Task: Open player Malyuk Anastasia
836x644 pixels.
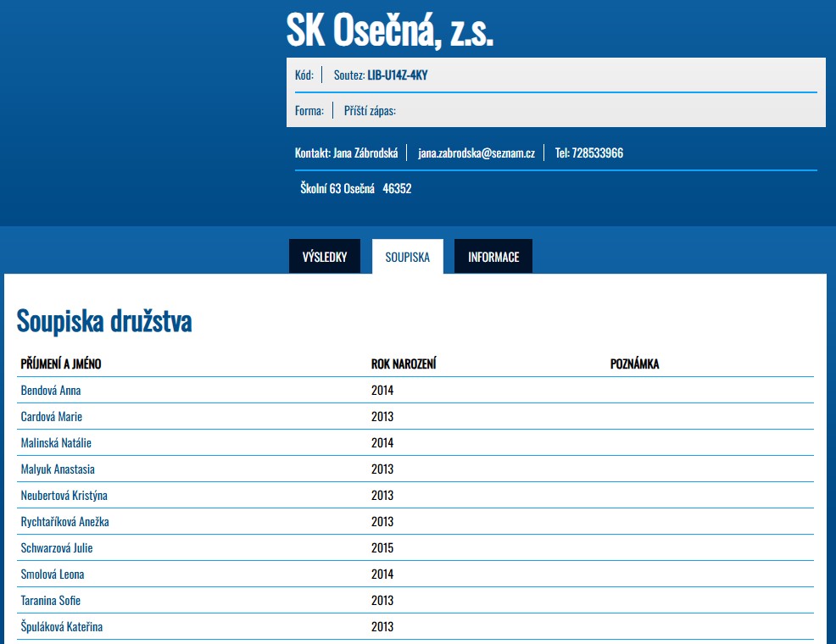Action: (58, 469)
